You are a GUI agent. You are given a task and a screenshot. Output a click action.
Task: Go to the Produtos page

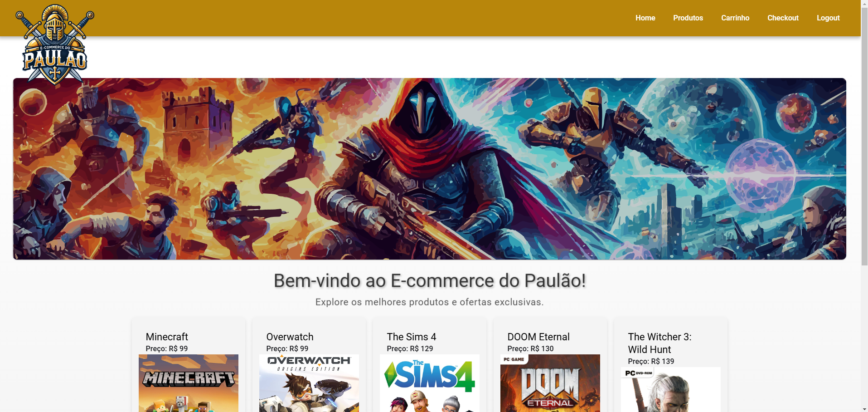(688, 18)
